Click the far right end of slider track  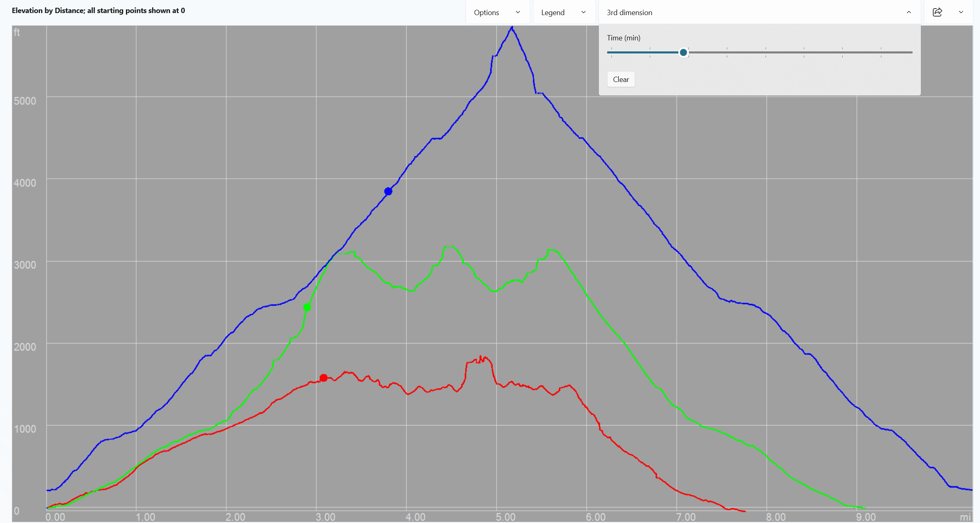point(911,52)
